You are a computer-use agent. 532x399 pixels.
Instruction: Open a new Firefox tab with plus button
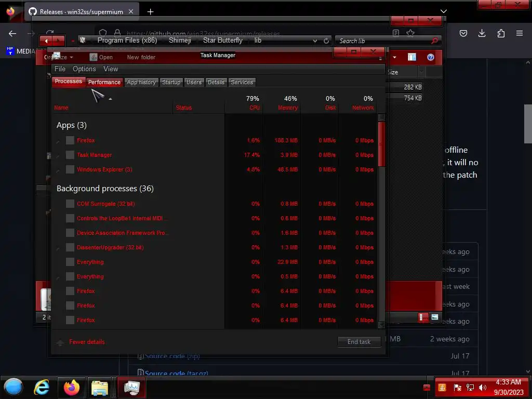pyautogui.click(x=150, y=12)
